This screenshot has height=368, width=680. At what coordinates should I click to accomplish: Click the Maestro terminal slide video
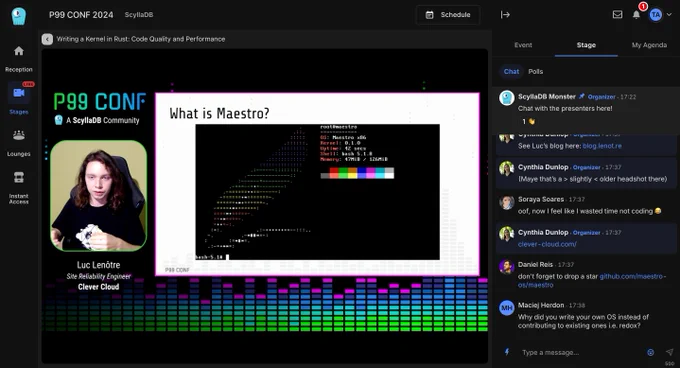click(317, 192)
